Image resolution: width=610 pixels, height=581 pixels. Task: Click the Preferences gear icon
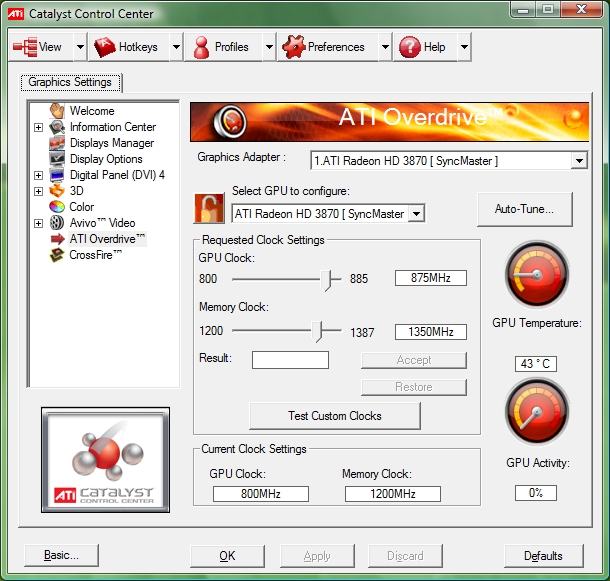pyautogui.click(x=293, y=47)
